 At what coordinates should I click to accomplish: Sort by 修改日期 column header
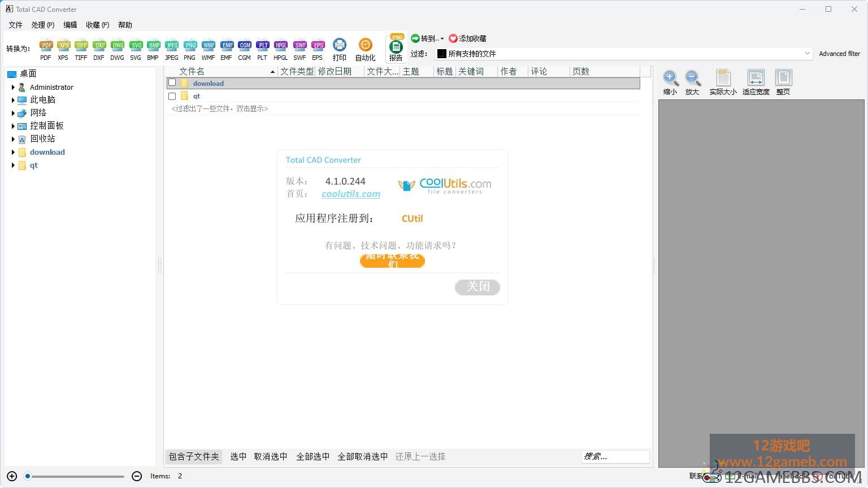340,71
